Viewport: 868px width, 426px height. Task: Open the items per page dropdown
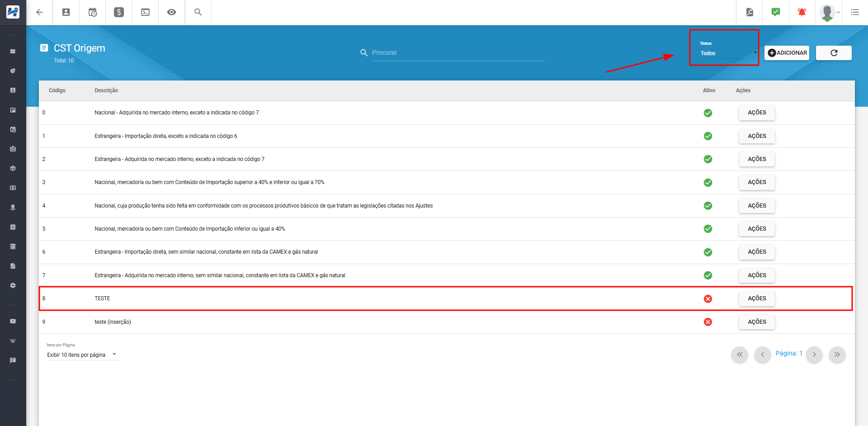pyautogui.click(x=82, y=355)
